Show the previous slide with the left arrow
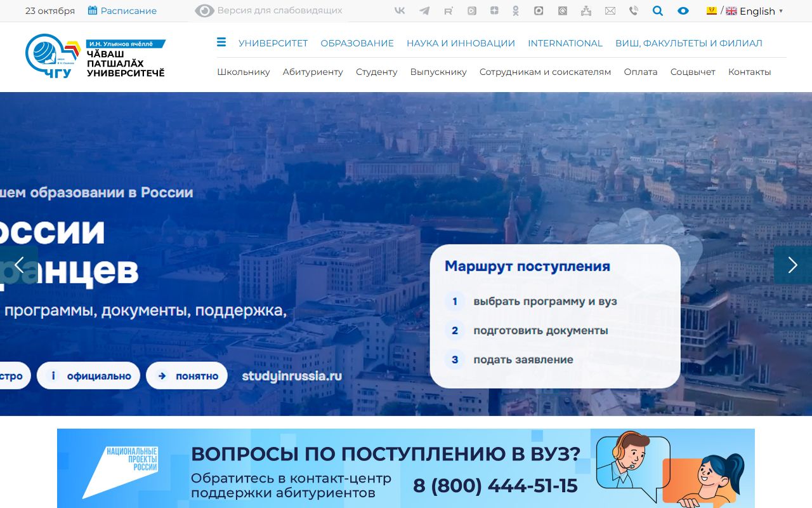 [19, 265]
